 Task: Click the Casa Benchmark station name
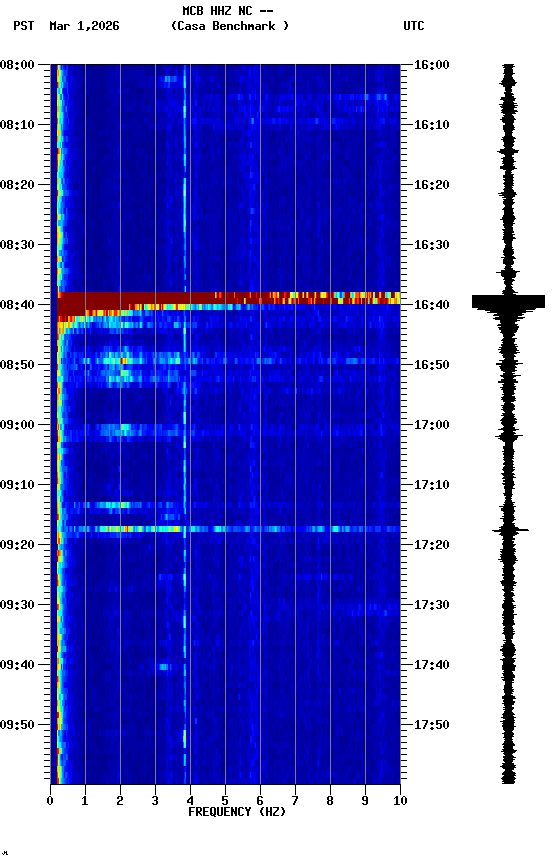pos(230,26)
